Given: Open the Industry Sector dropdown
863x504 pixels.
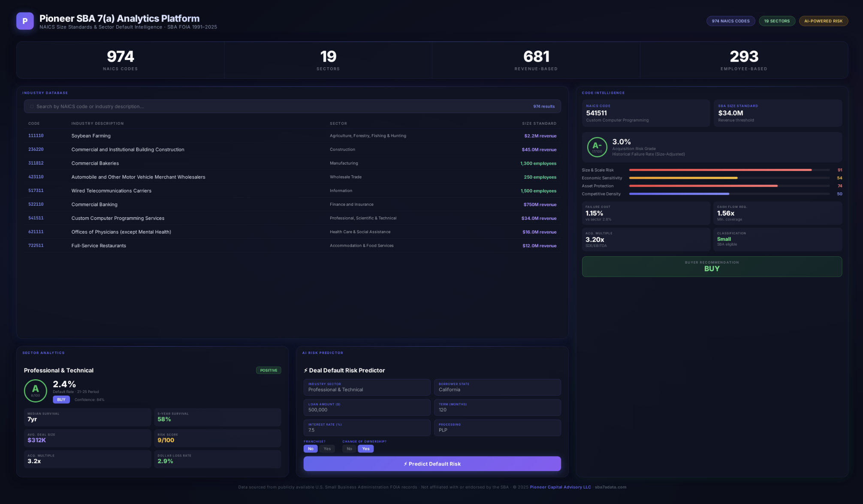Looking at the screenshot, I should point(366,387).
